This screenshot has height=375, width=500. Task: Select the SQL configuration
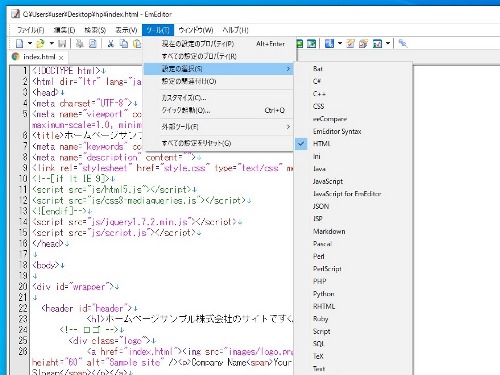coord(353,344)
